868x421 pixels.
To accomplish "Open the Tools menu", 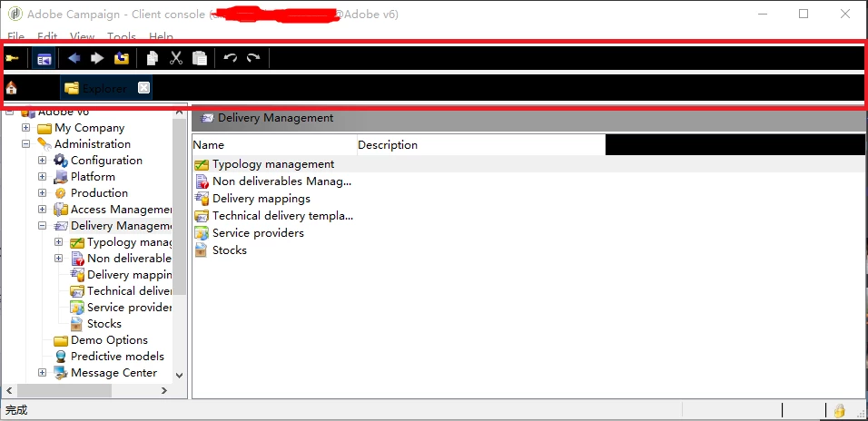I will [x=122, y=36].
